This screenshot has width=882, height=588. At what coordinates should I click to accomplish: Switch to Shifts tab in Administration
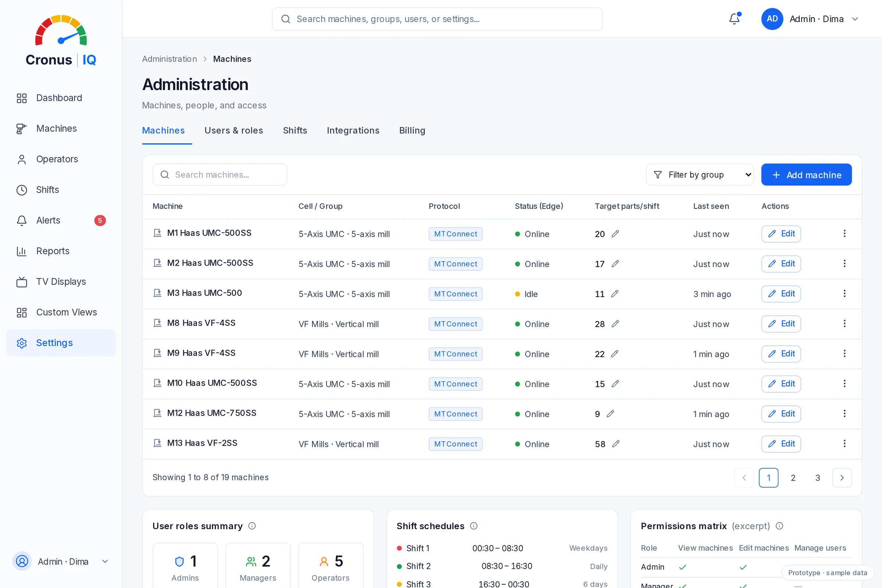click(295, 130)
